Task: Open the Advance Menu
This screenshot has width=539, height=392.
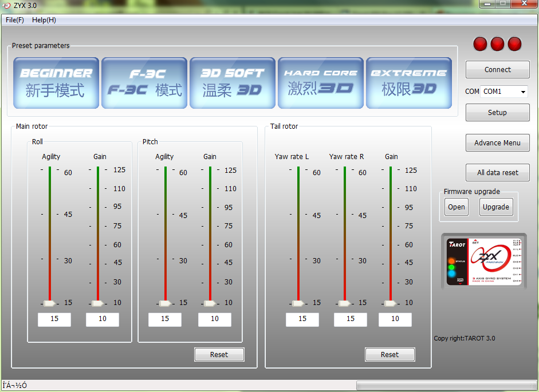Action: pyautogui.click(x=497, y=143)
